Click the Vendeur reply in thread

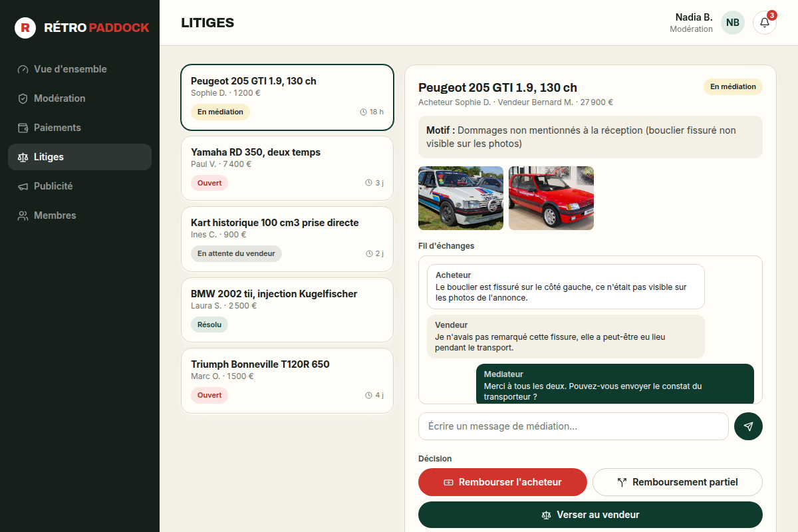(565, 336)
